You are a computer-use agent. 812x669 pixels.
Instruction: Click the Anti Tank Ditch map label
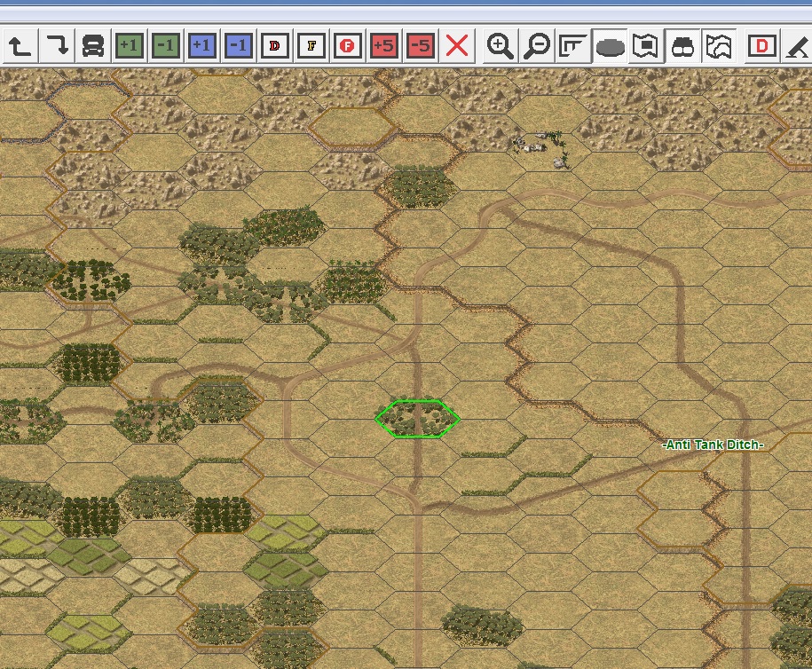click(x=713, y=445)
